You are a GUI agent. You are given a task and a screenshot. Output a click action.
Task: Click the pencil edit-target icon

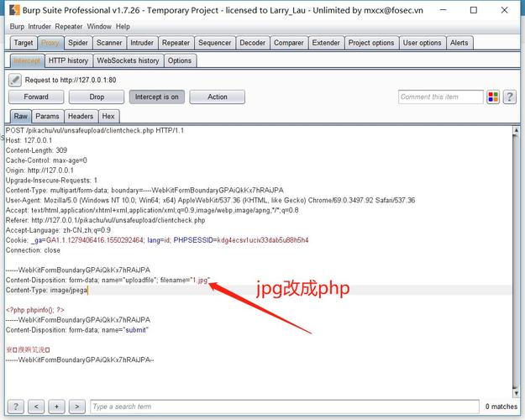click(15, 80)
